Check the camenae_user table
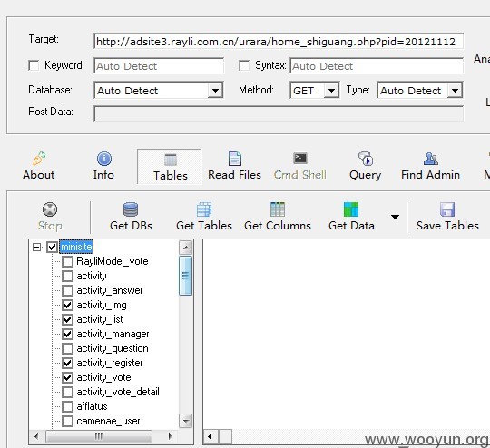This screenshot has width=490, height=448. pyautogui.click(x=67, y=421)
